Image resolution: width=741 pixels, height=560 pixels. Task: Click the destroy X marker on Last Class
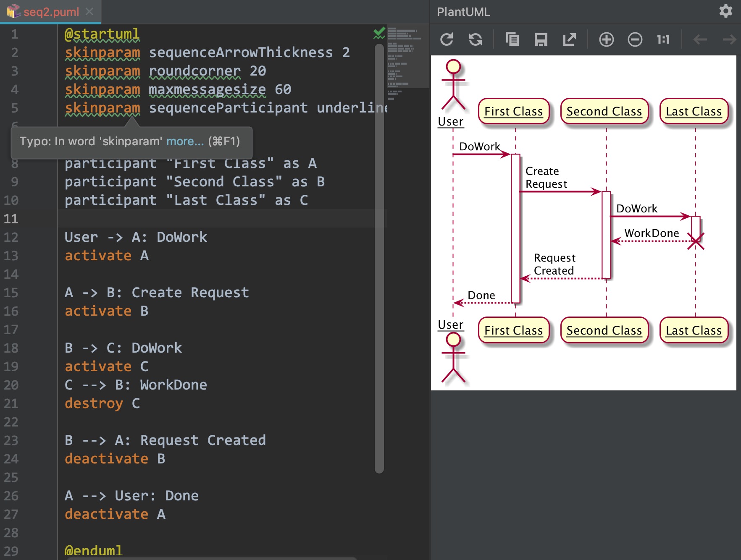tap(696, 241)
